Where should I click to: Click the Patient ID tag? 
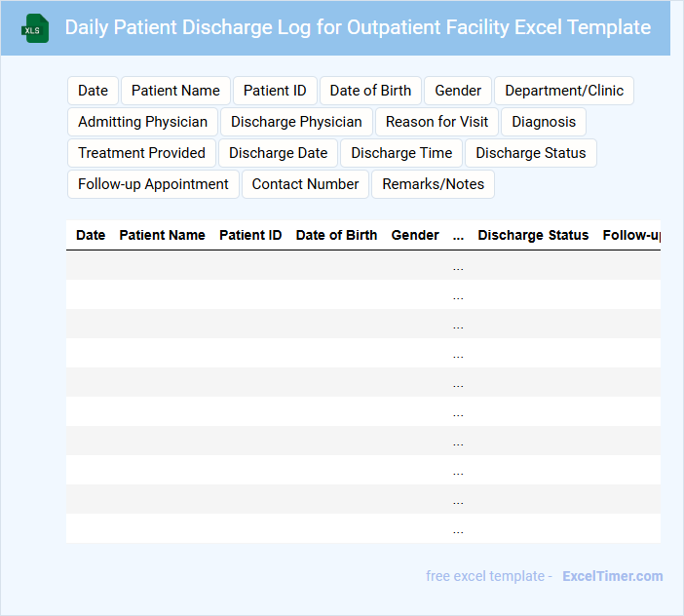(275, 91)
